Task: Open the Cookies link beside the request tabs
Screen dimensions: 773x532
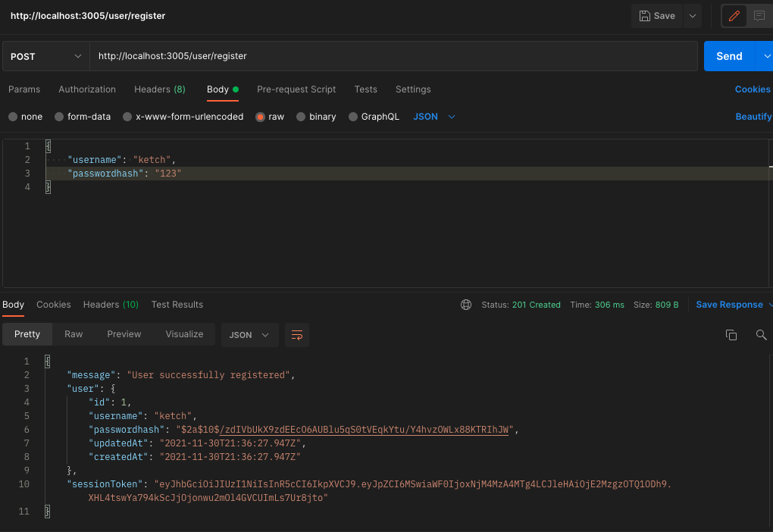Action: point(753,89)
